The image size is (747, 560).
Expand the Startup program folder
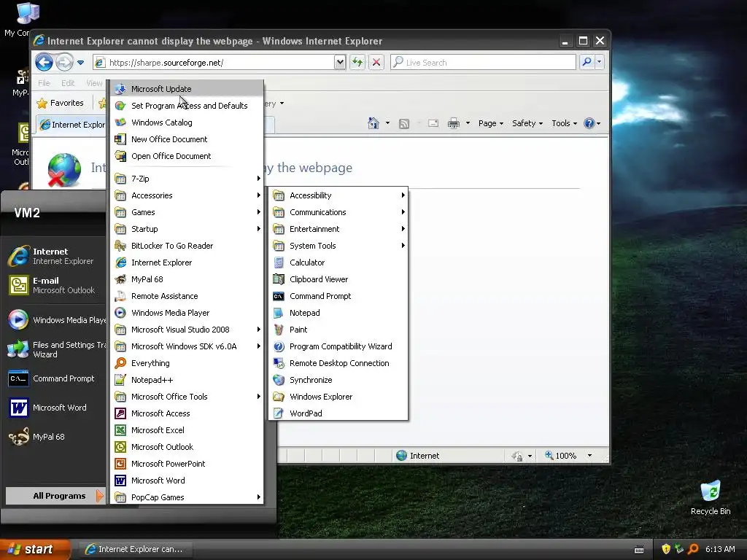click(x=187, y=228)
